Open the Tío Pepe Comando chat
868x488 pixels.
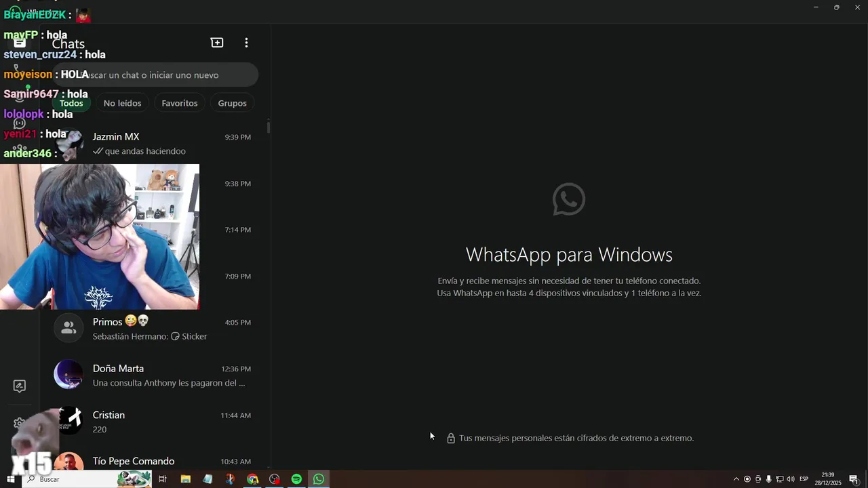[x=155, y=461]
